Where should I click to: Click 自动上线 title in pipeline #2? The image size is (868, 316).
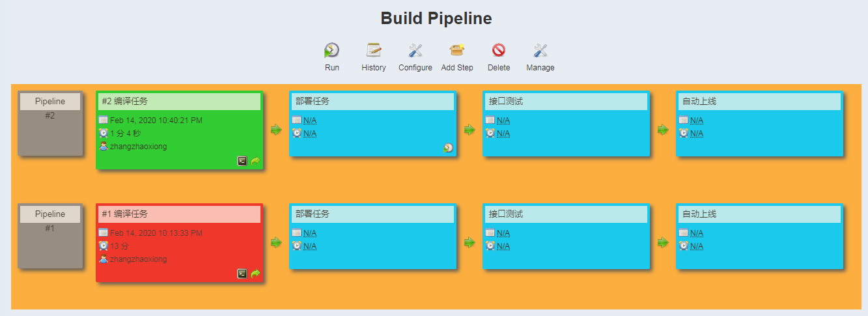pyautogui.click(x=699, y=102)
